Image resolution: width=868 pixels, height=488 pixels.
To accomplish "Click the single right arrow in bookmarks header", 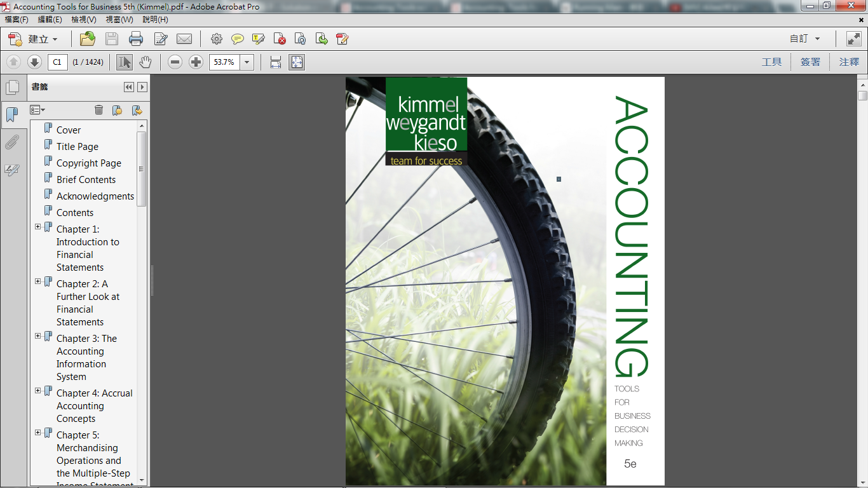I will 142,87.
